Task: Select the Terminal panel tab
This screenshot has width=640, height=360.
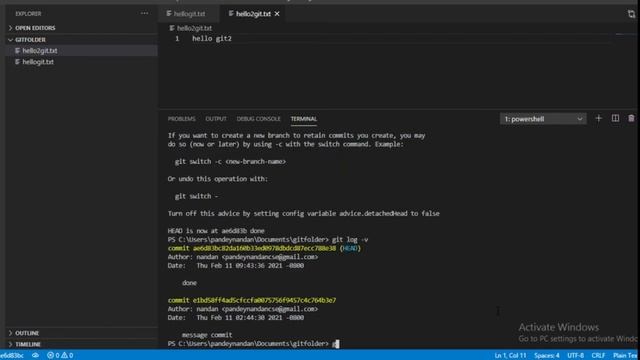Action: point(304,119)
